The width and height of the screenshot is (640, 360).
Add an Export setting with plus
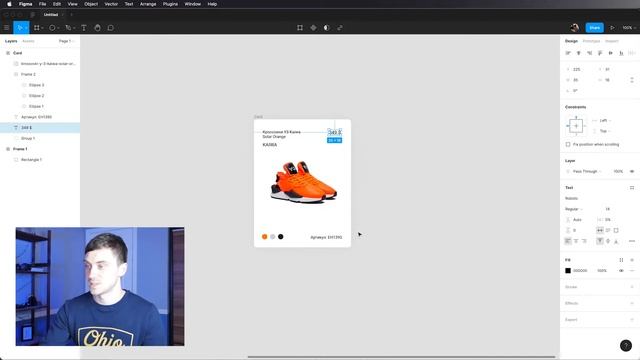point(632,320)
